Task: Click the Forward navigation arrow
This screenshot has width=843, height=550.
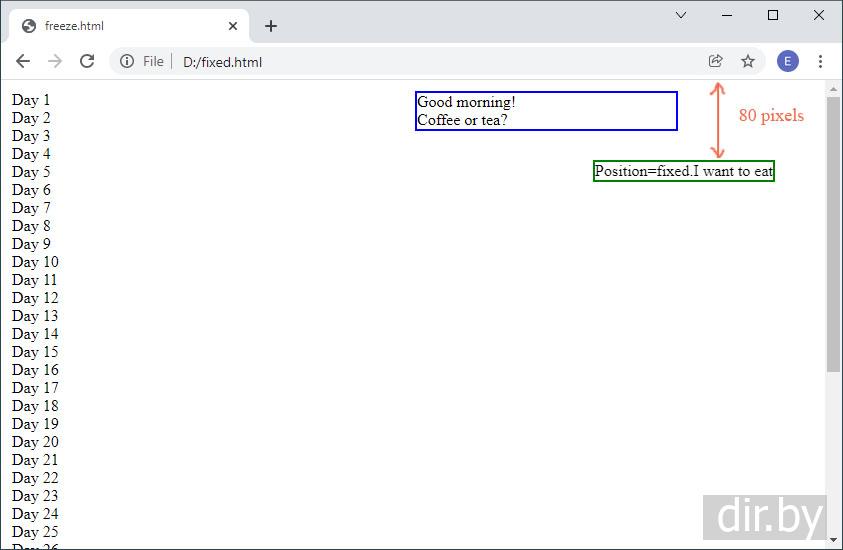Action: [55, 61]
